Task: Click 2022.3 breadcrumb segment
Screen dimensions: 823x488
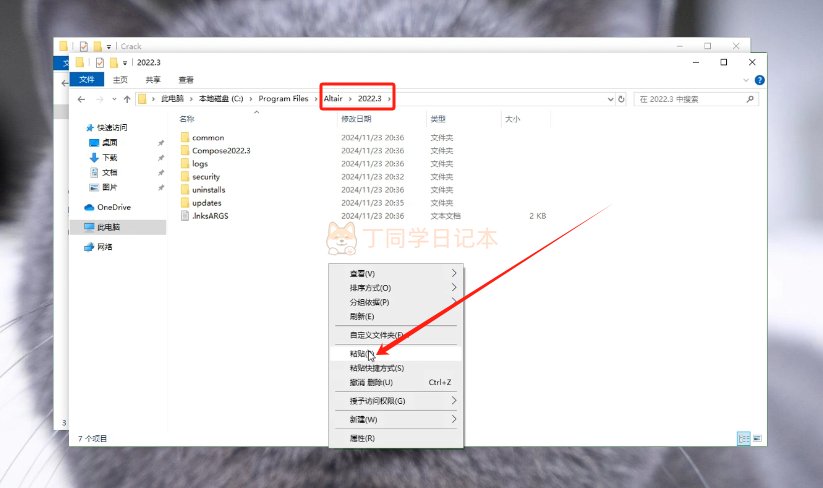Action: coord(370,99)
